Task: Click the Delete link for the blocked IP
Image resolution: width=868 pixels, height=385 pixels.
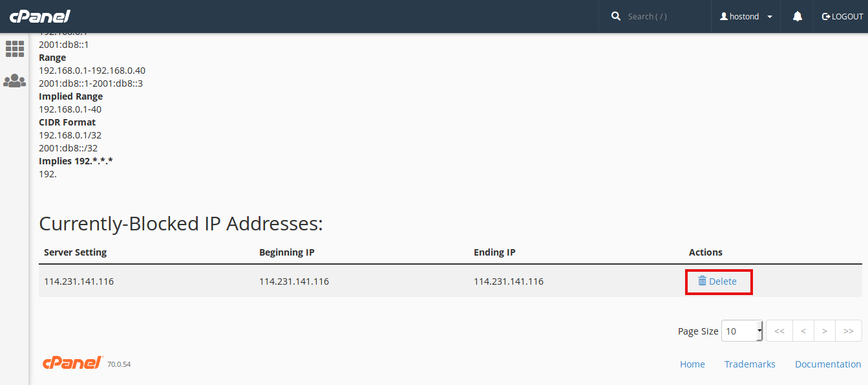Action: (x=723, y=281)
